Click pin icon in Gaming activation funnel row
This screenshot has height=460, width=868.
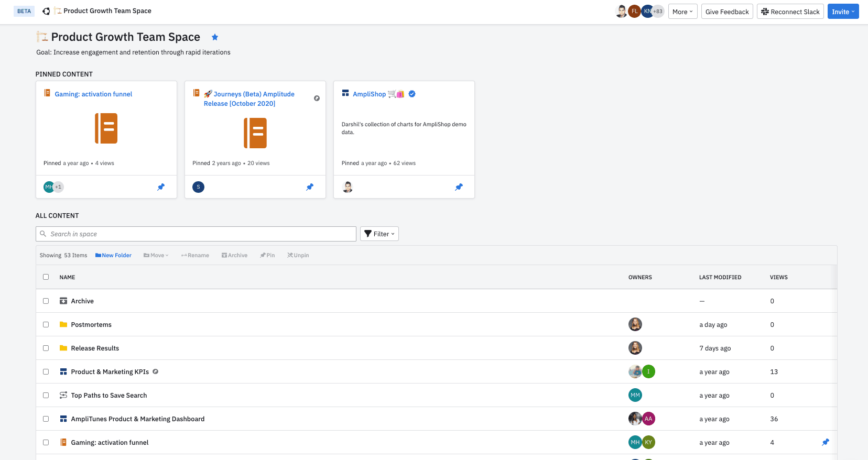tap(825, 442)
